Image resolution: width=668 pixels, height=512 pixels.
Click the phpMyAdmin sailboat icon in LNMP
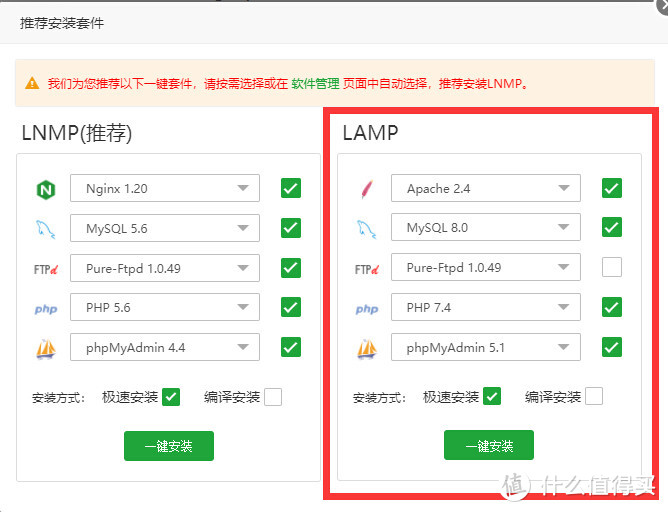point(46,348)
